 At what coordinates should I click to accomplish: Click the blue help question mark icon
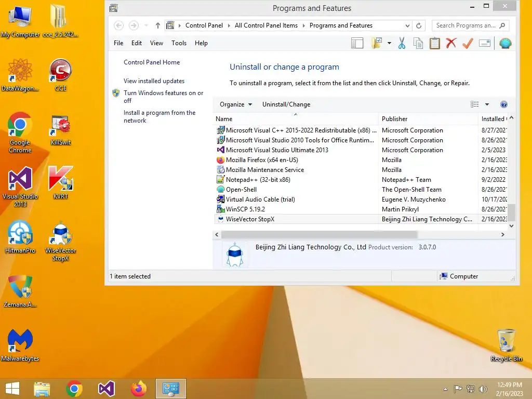tap(504, 104)
